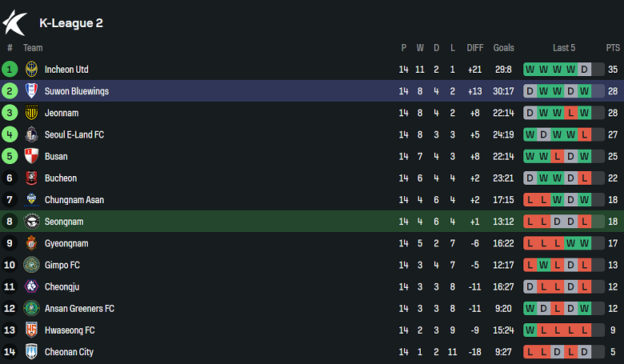The image size is (624, 364).
Task: Click the Last 5 column header
Action: (563, 48)
